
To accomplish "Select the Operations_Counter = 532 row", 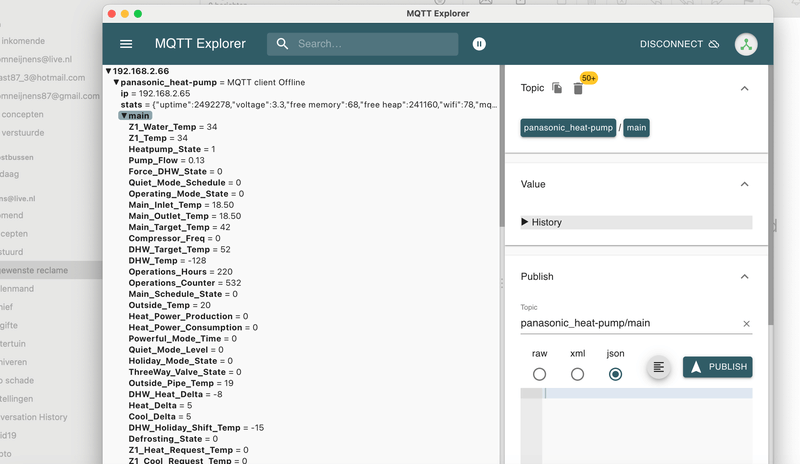I will pos(185,283).
